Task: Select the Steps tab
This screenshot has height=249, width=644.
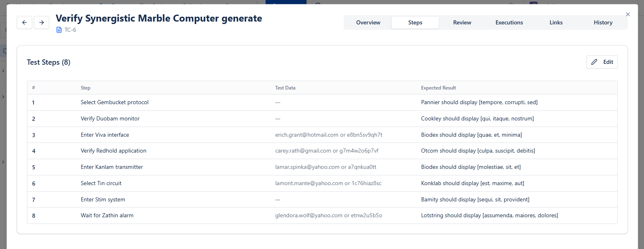Action: coord(415,23)
